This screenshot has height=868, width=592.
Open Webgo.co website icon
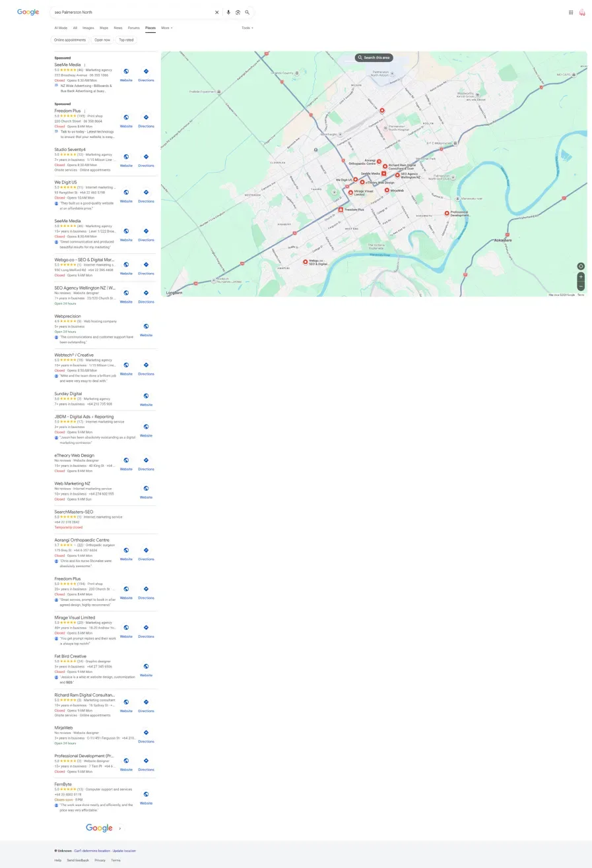click(126, 264)
